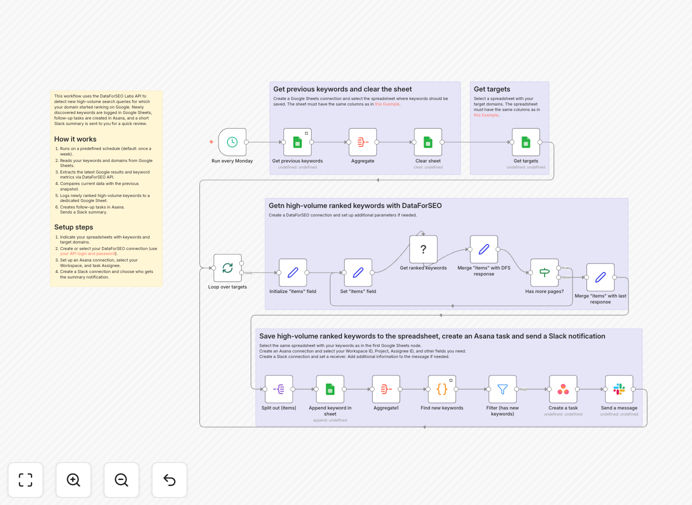The image size is (692, 505).
Task: Open the API login and password link
Action: click(x=88, y=254)
